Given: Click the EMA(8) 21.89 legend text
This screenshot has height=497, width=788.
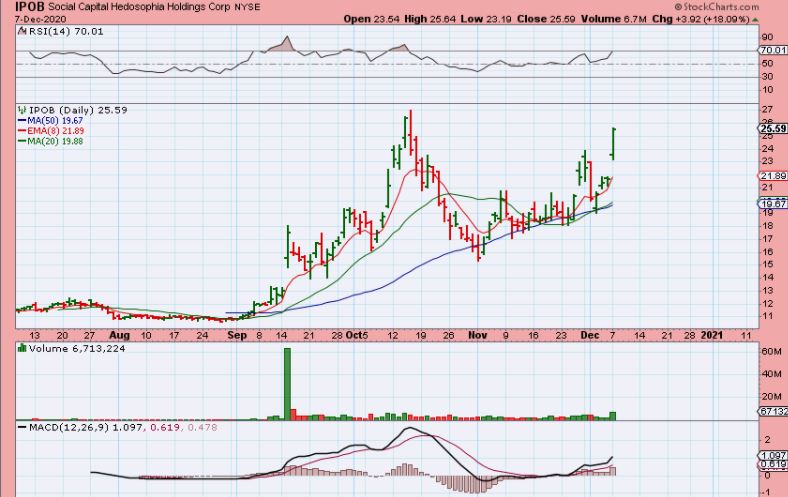Looking at the screenshot, I should click(x=56, y=131).
